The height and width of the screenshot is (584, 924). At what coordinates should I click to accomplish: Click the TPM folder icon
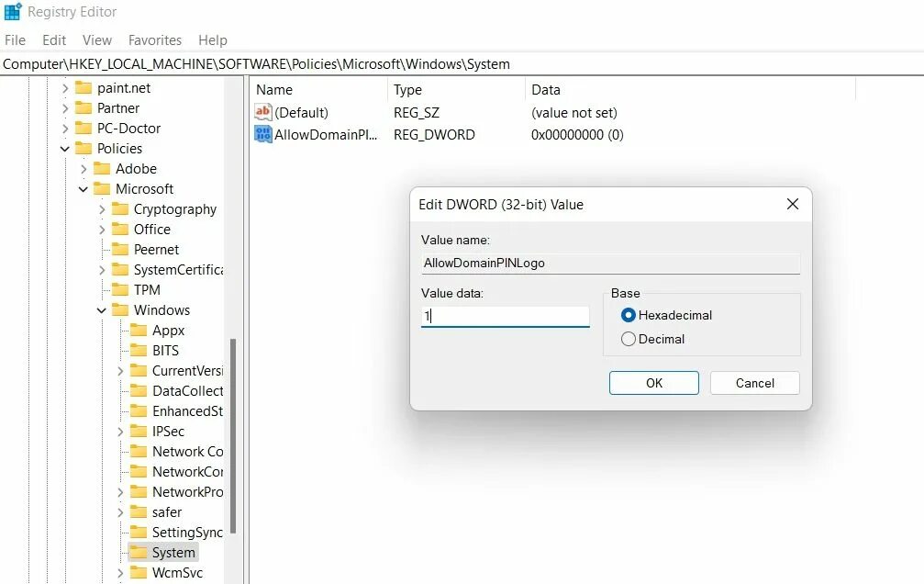[120, 289]
